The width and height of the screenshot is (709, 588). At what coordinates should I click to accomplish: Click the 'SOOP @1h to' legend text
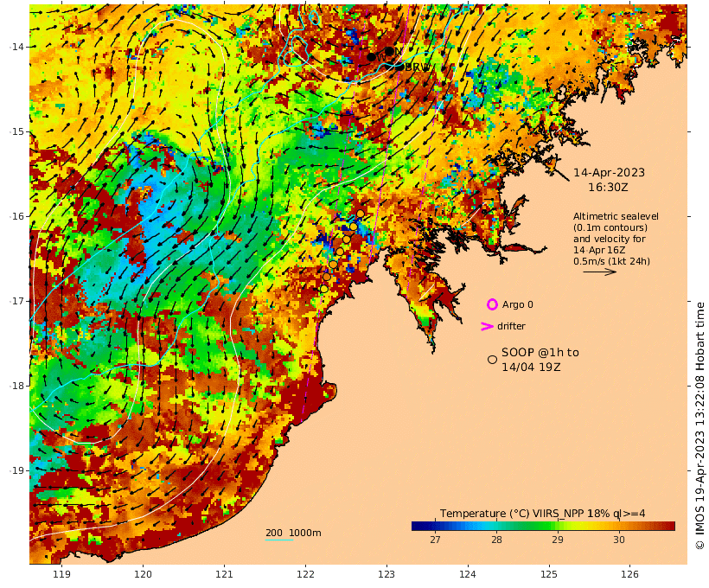coord(540,352)
